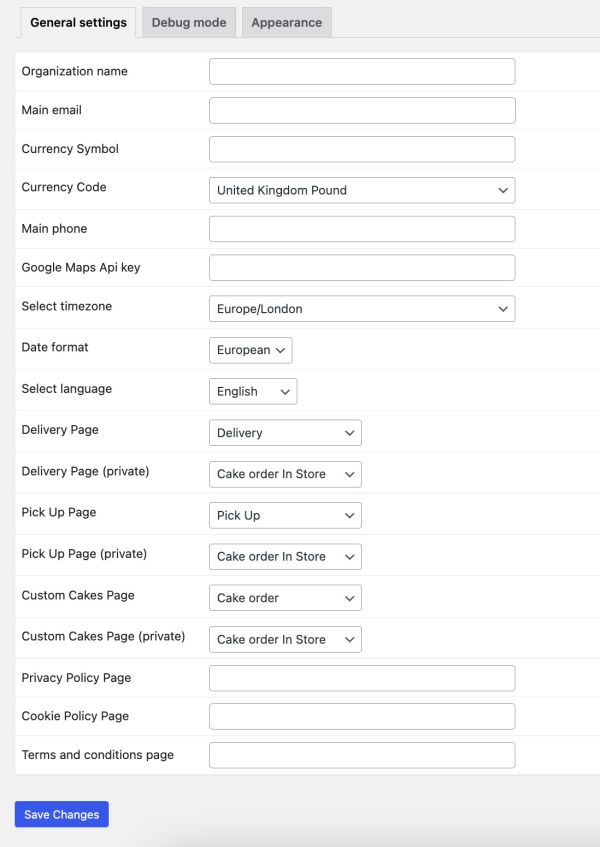The width and height of the screenshot is (600, 847).
Task: Expand the Custom Cakes Page (private) selector
Action: [284, 639]
